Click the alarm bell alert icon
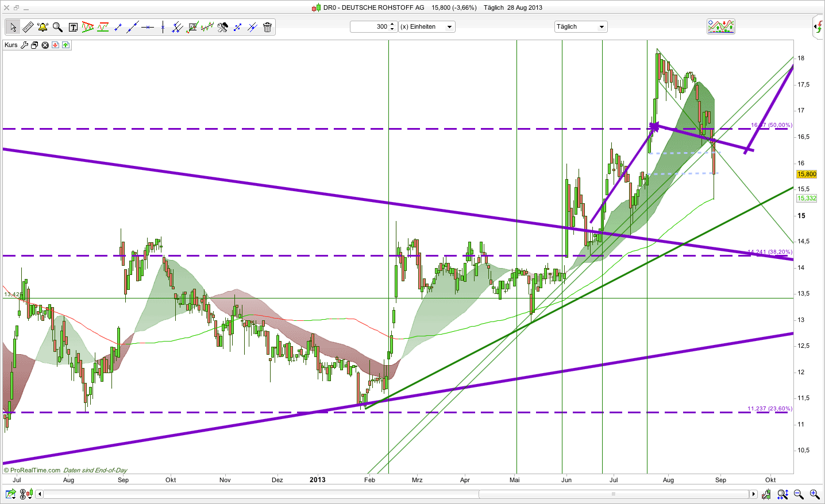This screenshot has width=825, height=504. (x=43, y=27)
